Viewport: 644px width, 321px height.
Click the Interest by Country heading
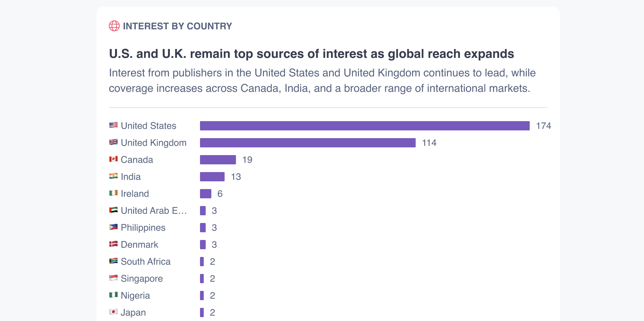coord(177,26)
